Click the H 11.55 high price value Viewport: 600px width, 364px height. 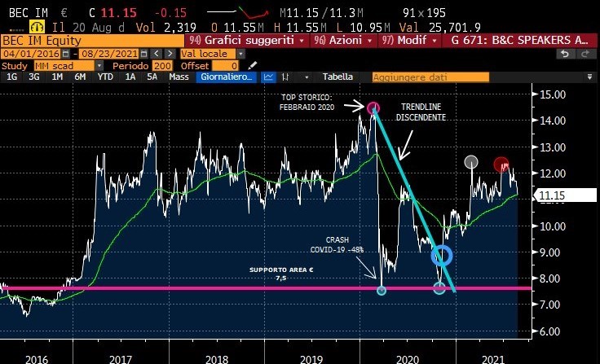[300, 27]
